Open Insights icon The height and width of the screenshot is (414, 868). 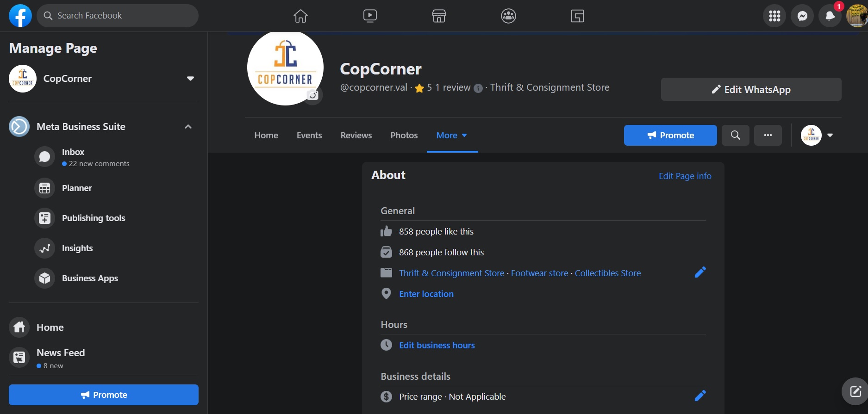(x=44, y=248)
